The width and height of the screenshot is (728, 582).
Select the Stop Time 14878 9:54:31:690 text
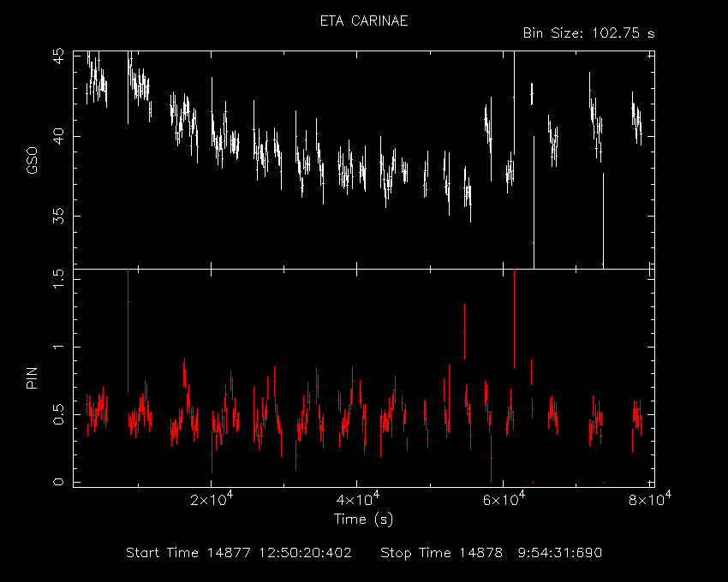[492, 553]
